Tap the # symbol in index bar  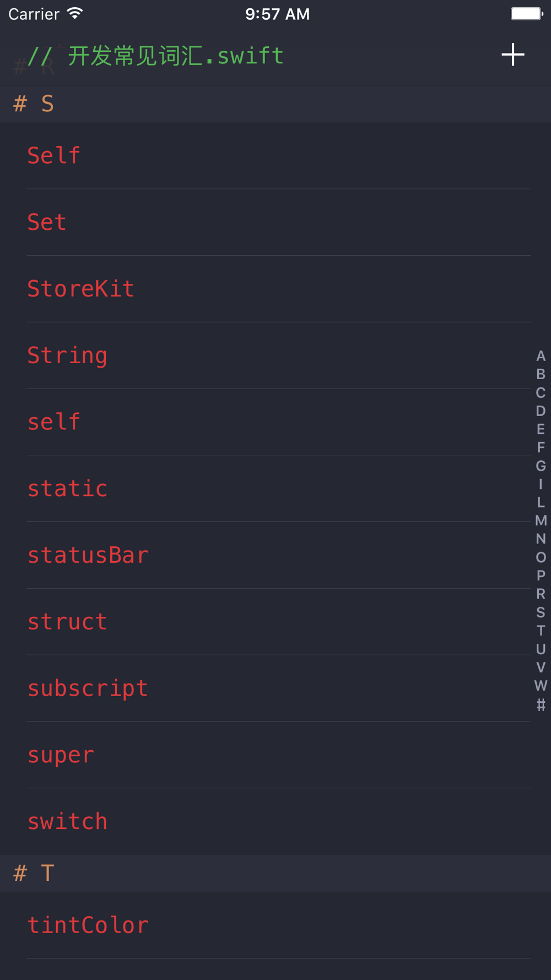541,704
